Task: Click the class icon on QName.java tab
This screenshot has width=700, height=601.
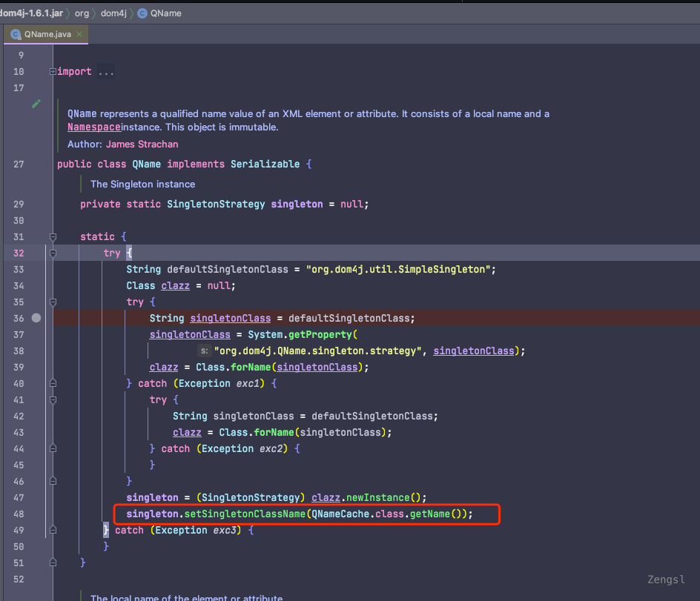Action: point(15,34)
